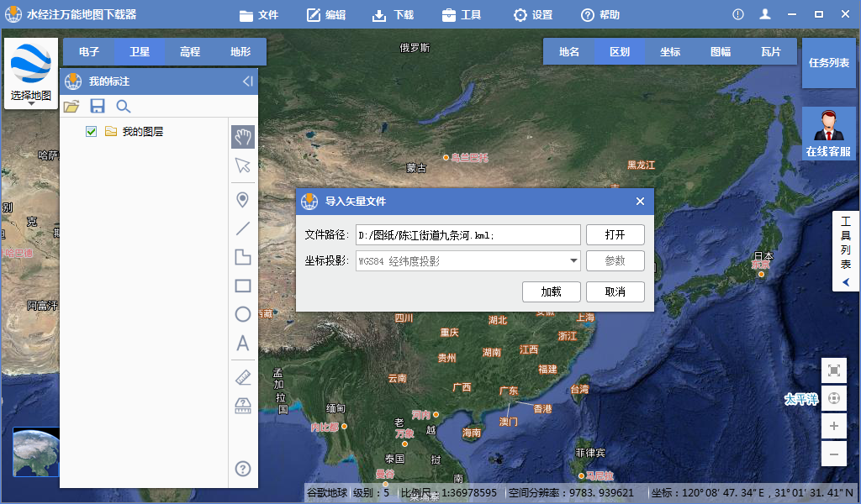Select the ruler measure tool

[243, 377]
